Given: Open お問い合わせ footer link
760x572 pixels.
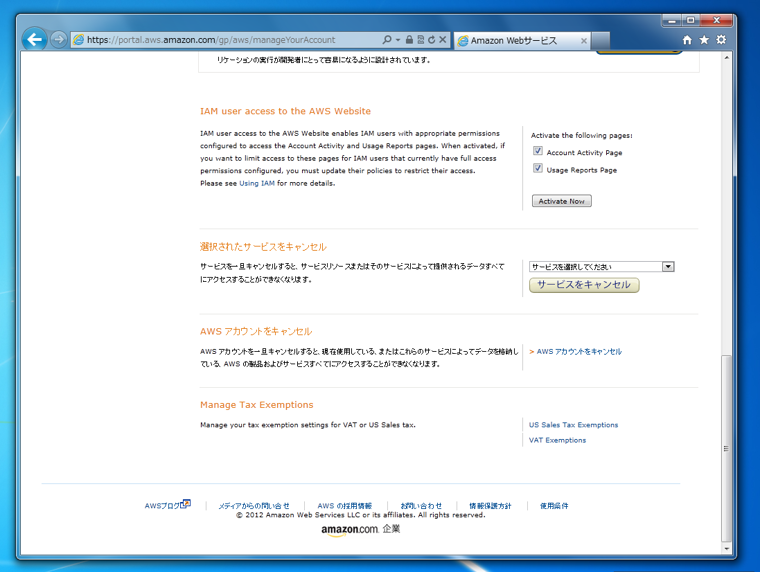Looking at the screenshot, I should (421, 506).
